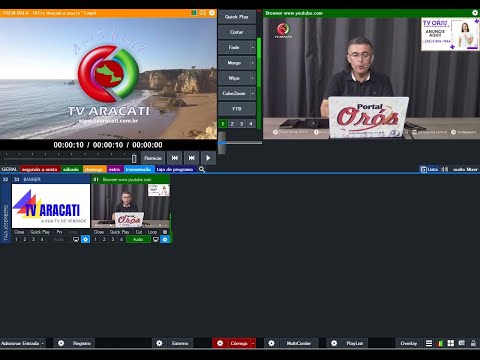Expand CubeZoom transition dropdown arrow
The height and width of the screenshot is (360, 480).
253,93
